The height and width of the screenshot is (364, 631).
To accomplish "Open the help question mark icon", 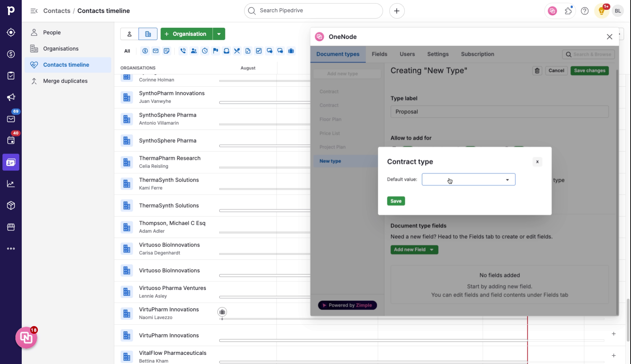I will [x=585, y=11].
